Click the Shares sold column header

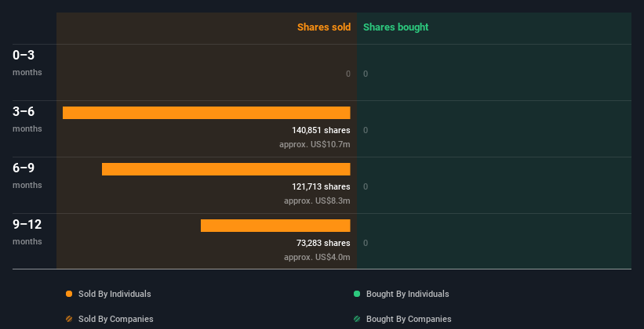tap(324, 27)
